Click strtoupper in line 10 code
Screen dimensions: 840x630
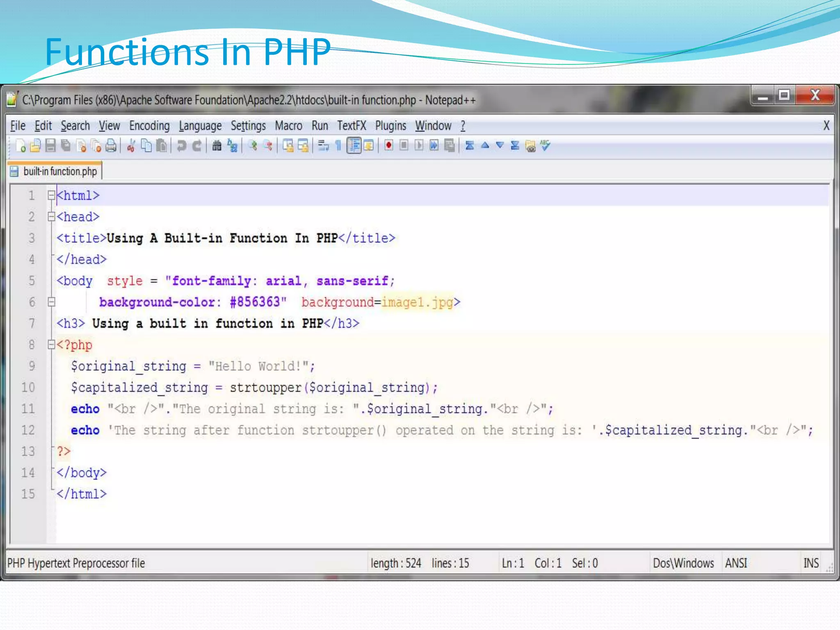pyautogui.click(x=265, y=388)
